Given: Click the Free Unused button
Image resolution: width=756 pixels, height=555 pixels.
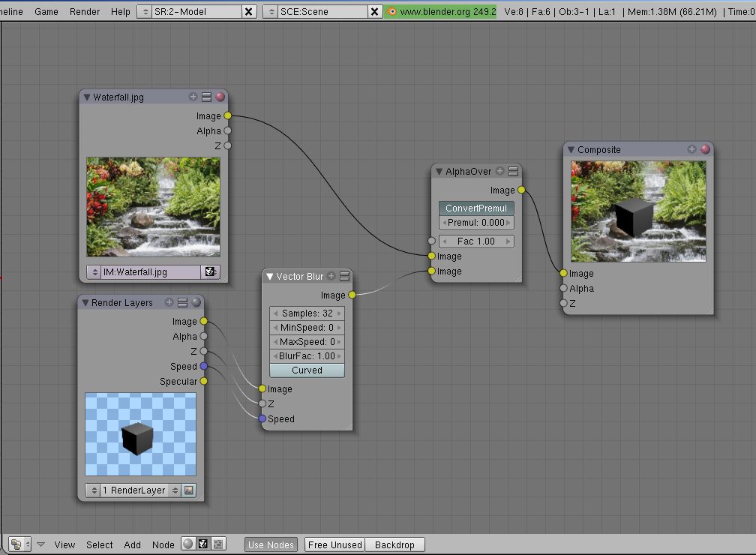Looking at the screenshot, I should [x=334, y=544].
